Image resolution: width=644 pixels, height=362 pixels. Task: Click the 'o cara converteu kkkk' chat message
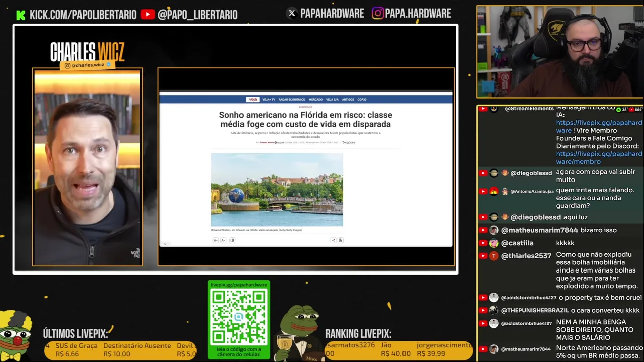point(605,310)
